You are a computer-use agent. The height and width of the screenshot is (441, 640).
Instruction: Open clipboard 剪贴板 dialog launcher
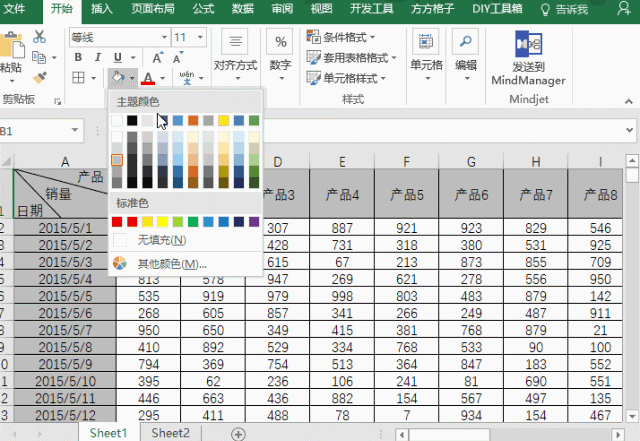pyautogui.click(x=58, y=101)
